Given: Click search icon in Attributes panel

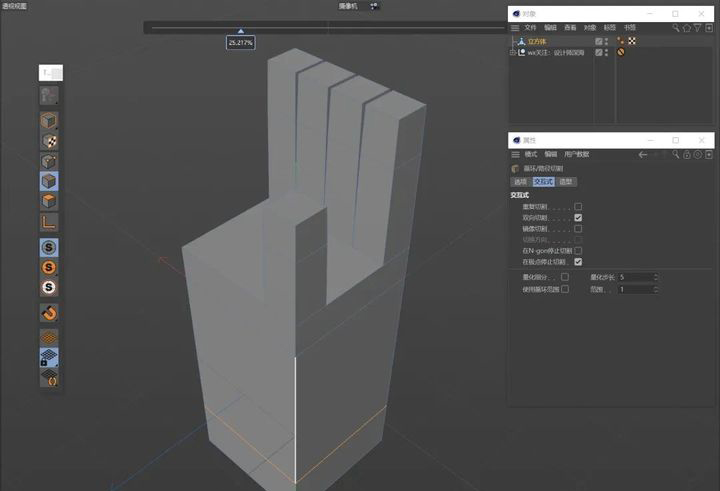Looking at the screenshot, I should [675, 155].
